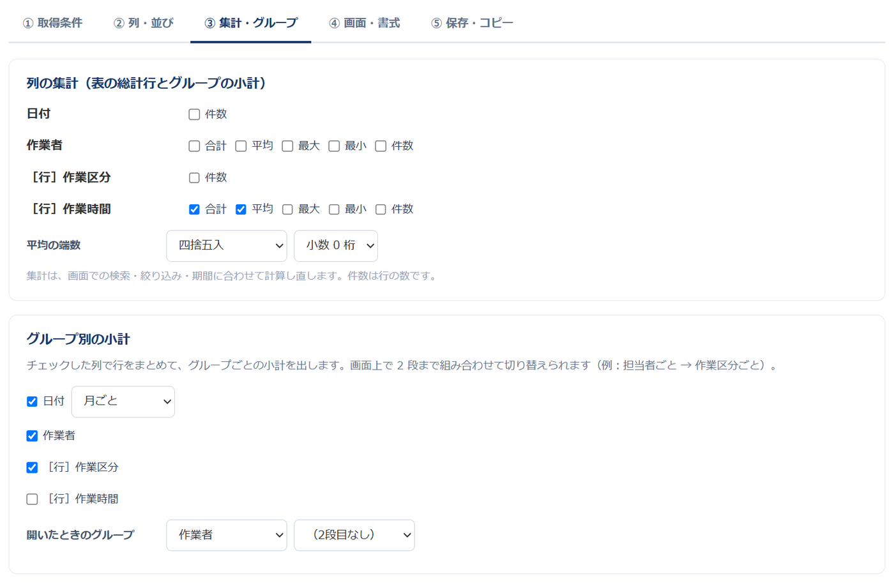
Task: Enable 最大 for ［行］作業時間 row
Action: (x=287, y=209)
